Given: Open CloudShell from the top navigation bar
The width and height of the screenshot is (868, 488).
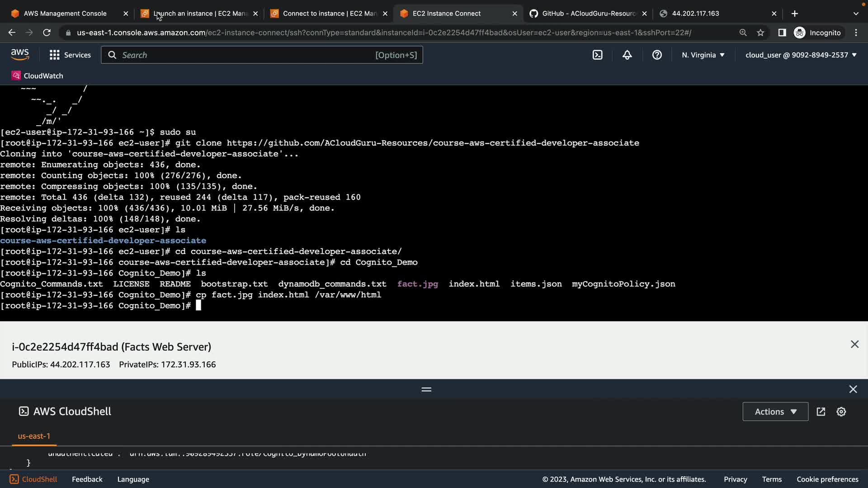Looking at the screenshot, I should [x=597, y=55].
